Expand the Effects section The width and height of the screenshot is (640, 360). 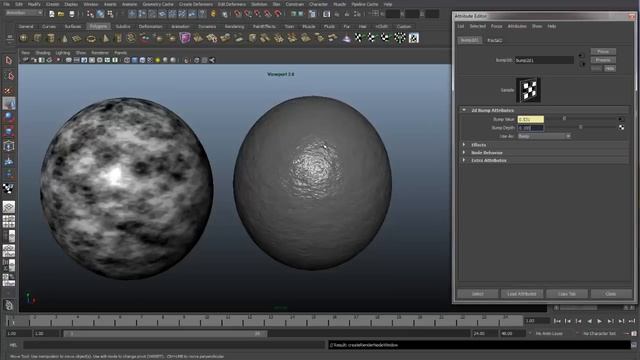[464, 145]
